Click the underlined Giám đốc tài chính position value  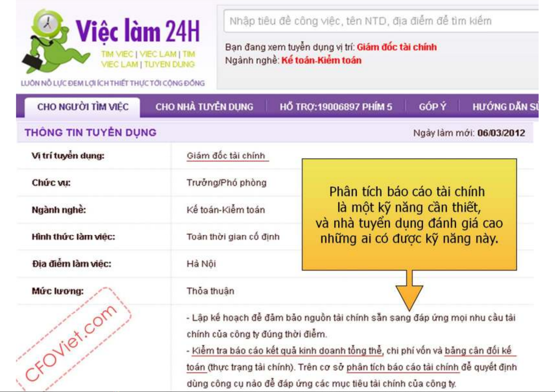pos(226,156)
